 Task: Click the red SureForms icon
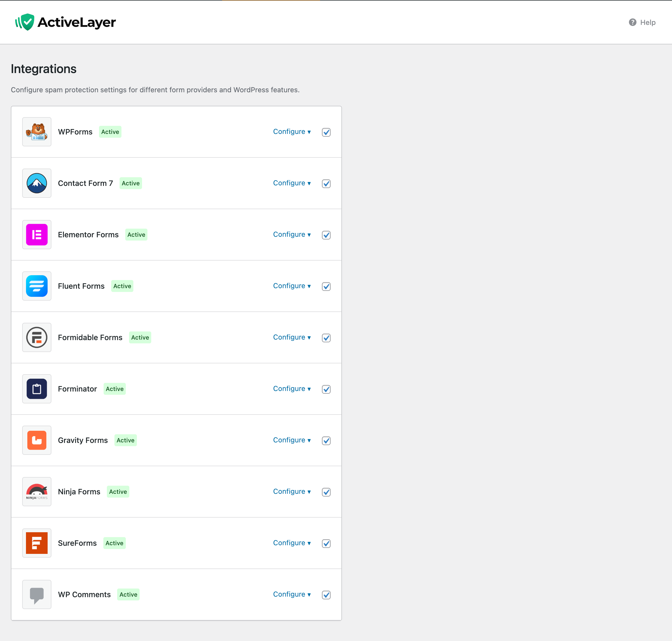37,543
